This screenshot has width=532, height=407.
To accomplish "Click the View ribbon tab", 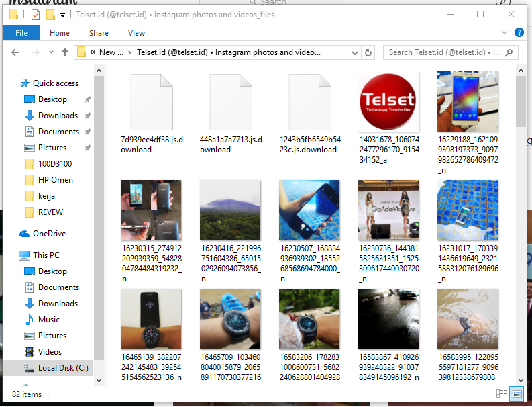I will tap(136, 33).
